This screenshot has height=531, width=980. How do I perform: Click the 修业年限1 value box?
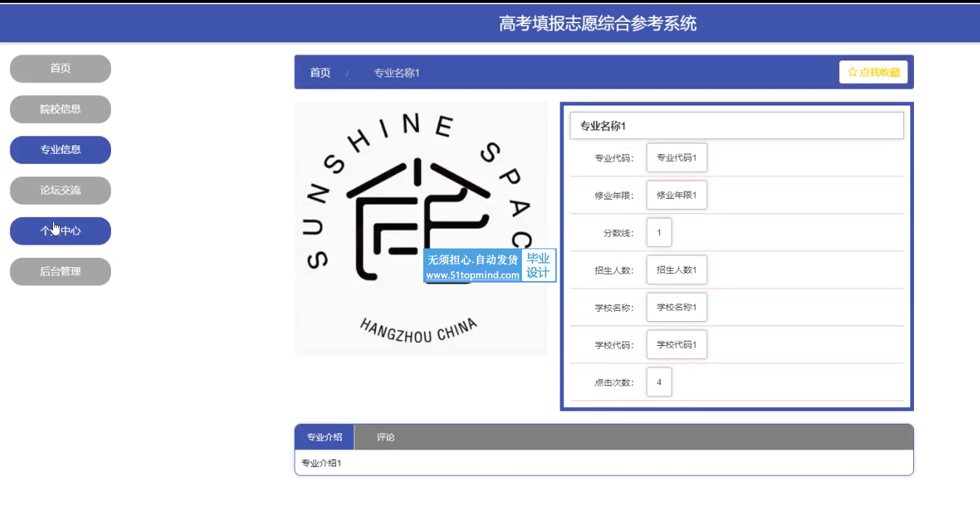[677, 195]
